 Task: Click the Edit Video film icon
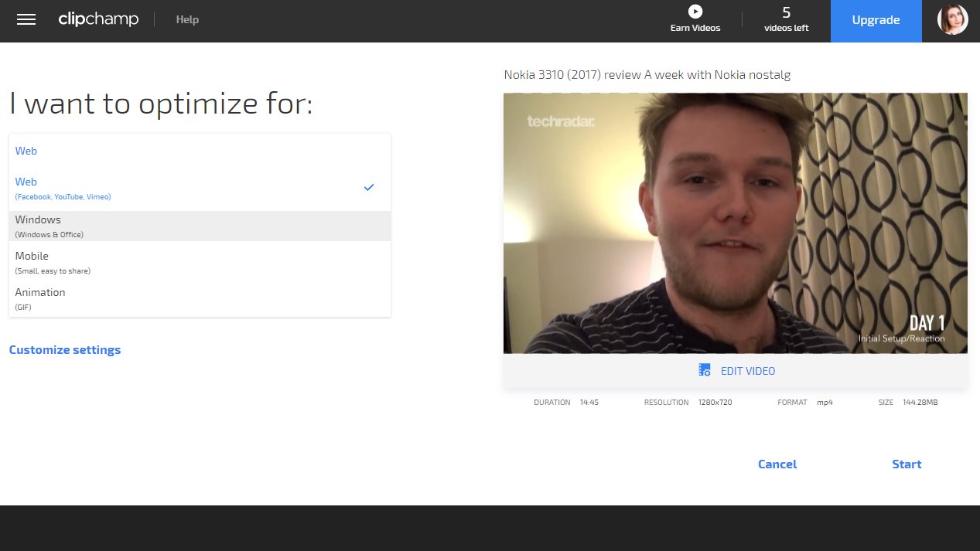pyautogui.click(x=705, y=370)
